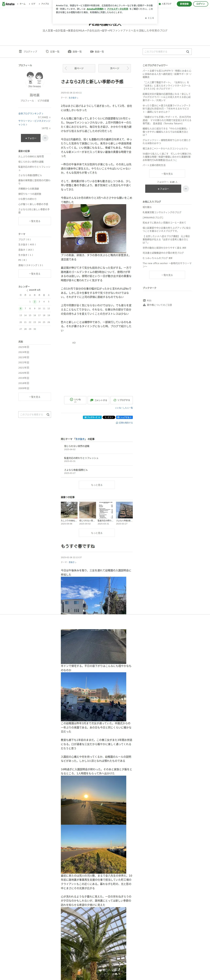The image size is (210, 980).
Task: Open more options dots beside right フォロー
Action: click(186, 189)
